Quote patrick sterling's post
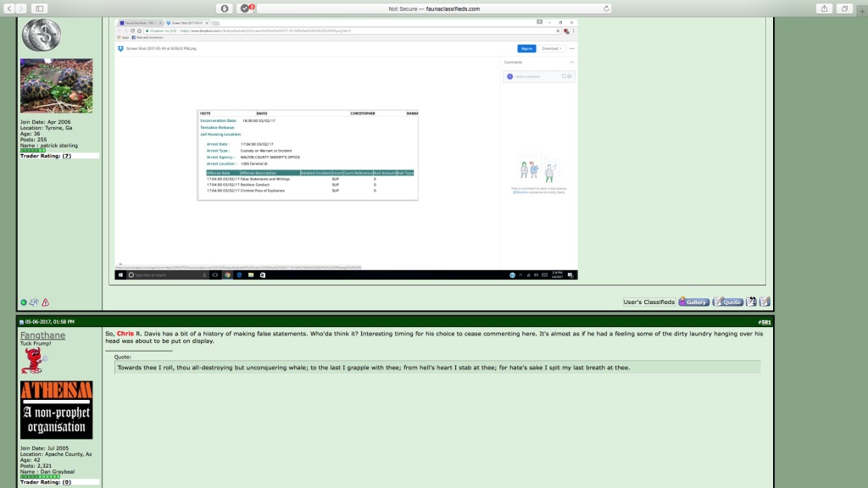 728,302
